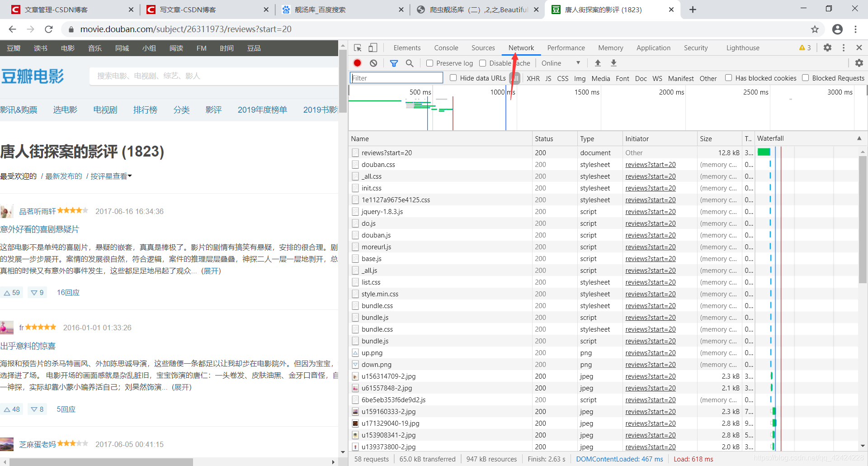
Task: Clear the network log
Action: click(373, 63)
